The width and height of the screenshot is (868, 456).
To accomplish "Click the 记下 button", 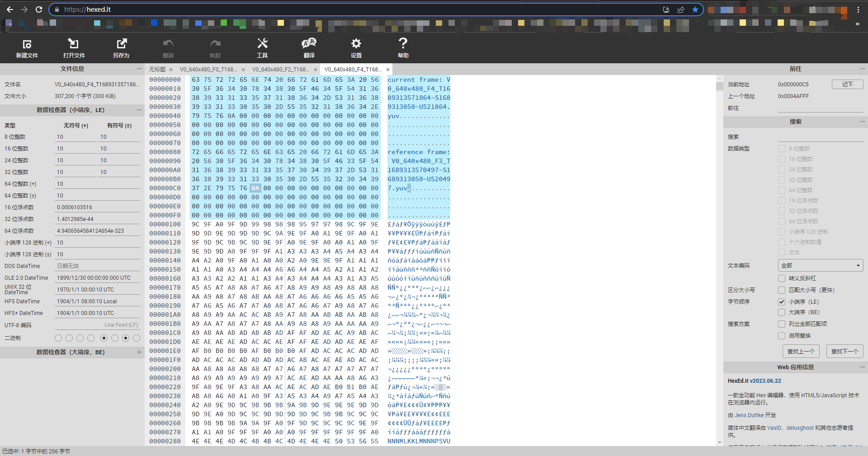I will [848, 85].
